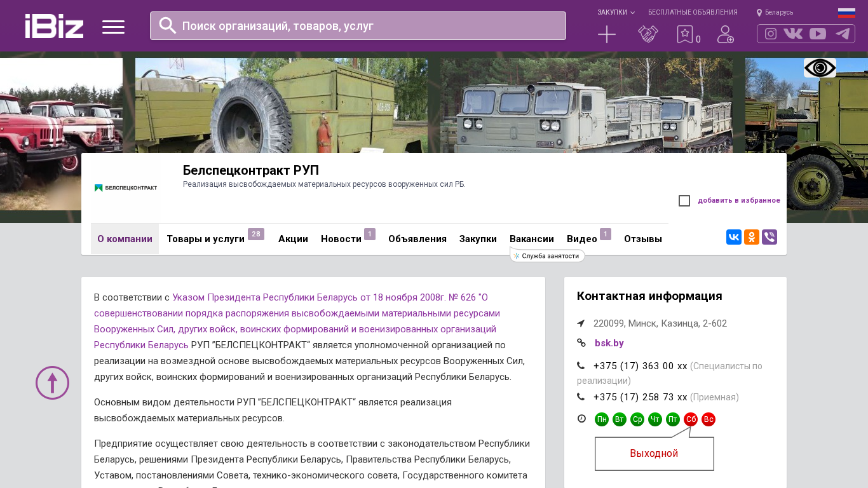868x488 pixels.
Task: Share company page on Odnoklassniki
Action: coord(752,237)
